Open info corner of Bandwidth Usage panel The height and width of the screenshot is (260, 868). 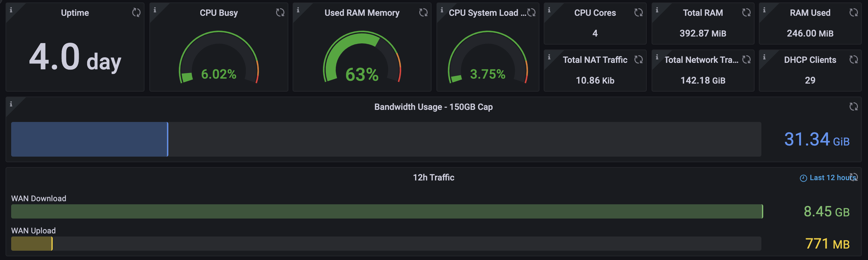11,104
